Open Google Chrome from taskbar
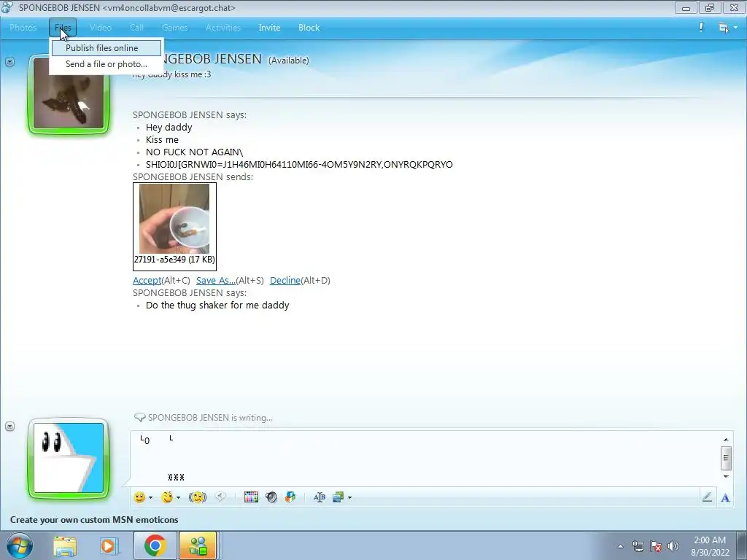Viewport: 747px width, 560px height. [155, 545]
